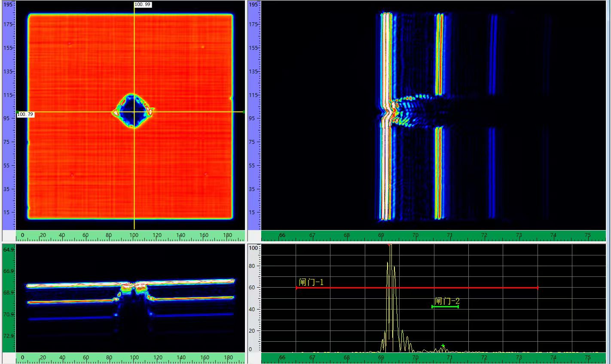The height and width of the screenshot is (364, 611).
Task: Click the 115 mark on right B-scan vertical ruler
Action: [254, 95]
